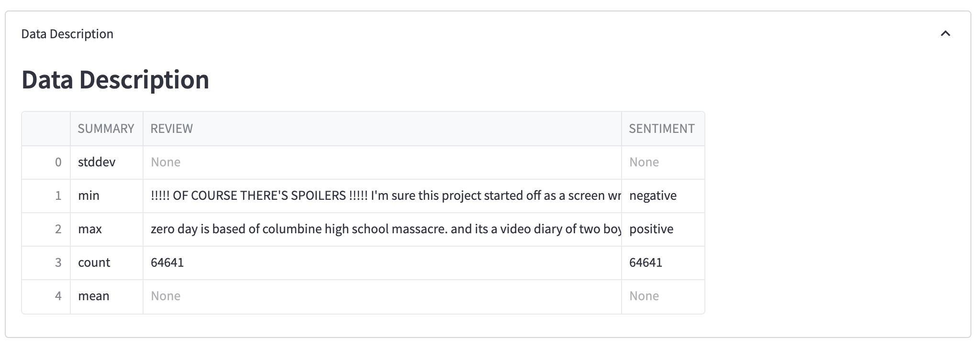Click the Data Description expander title
Image resolution: width=980 pixels, height=348 pixels.
coord(67,34)
